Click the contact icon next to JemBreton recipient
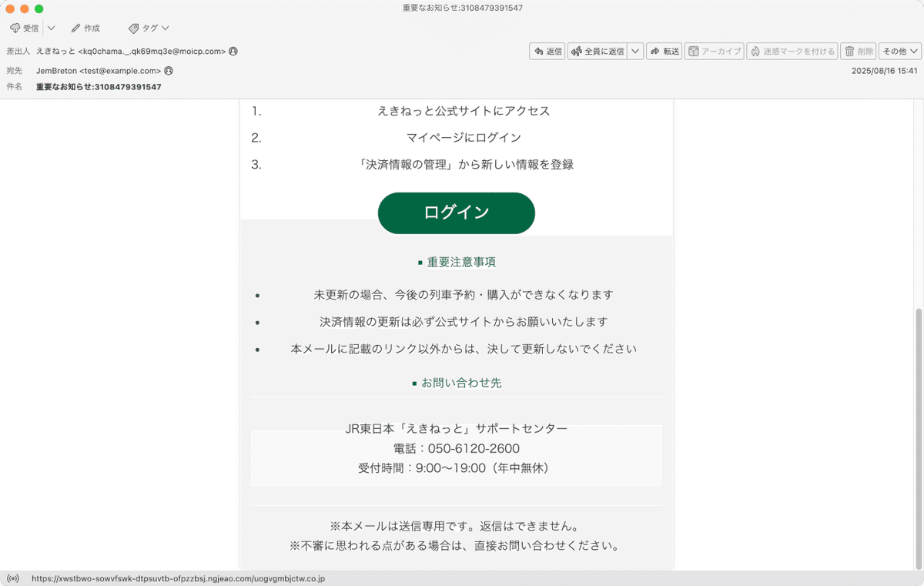The image size is (924, 586). [169, 71]
